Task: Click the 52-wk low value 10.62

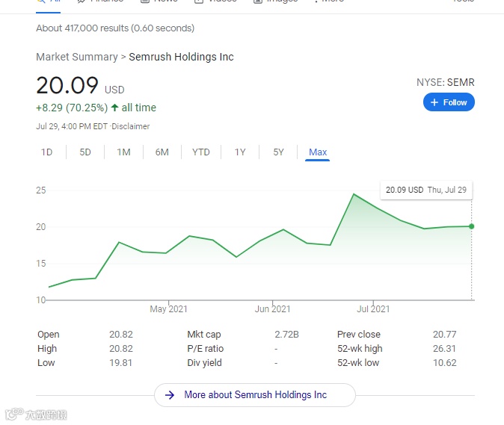Action: click(x=444, y=363)
